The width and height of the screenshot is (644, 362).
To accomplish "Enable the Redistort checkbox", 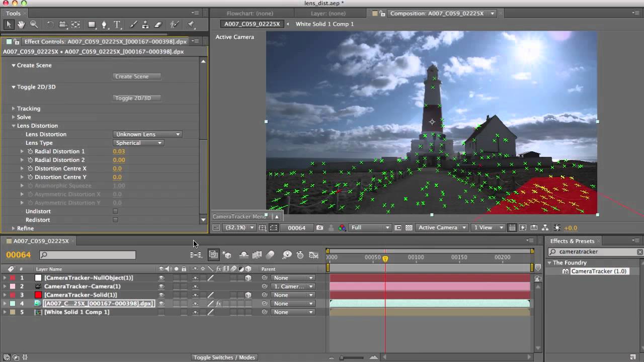I will [x=115, y=220].
